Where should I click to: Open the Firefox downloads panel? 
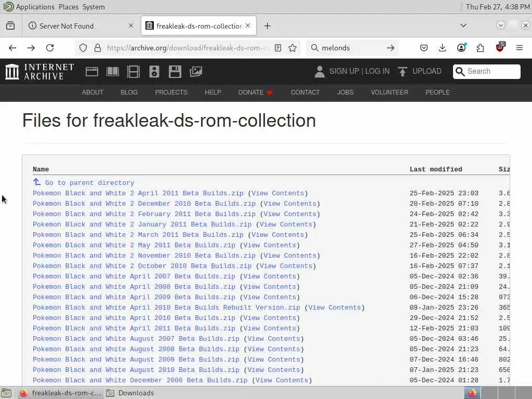(x=443, y=48)
